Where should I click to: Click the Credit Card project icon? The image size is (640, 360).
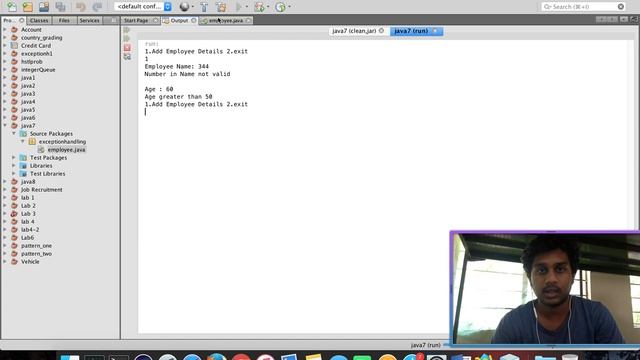pyautogui.click(x=14, y=46)
